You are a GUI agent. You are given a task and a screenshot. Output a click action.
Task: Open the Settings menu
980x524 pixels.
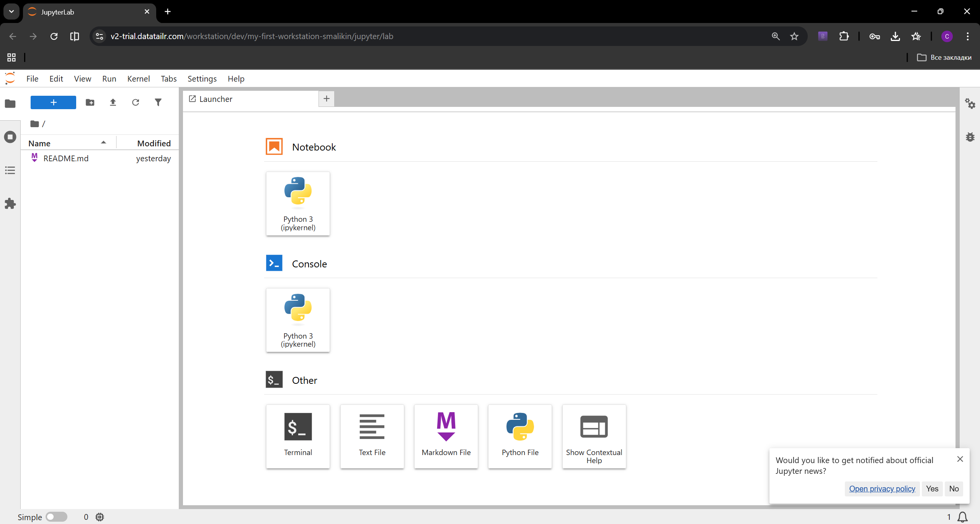pos(202,79)
